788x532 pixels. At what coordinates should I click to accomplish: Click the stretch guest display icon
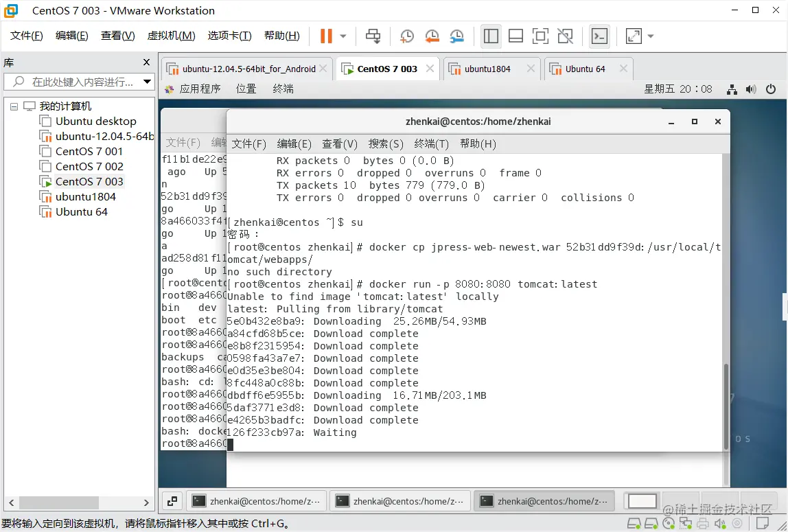633,36
